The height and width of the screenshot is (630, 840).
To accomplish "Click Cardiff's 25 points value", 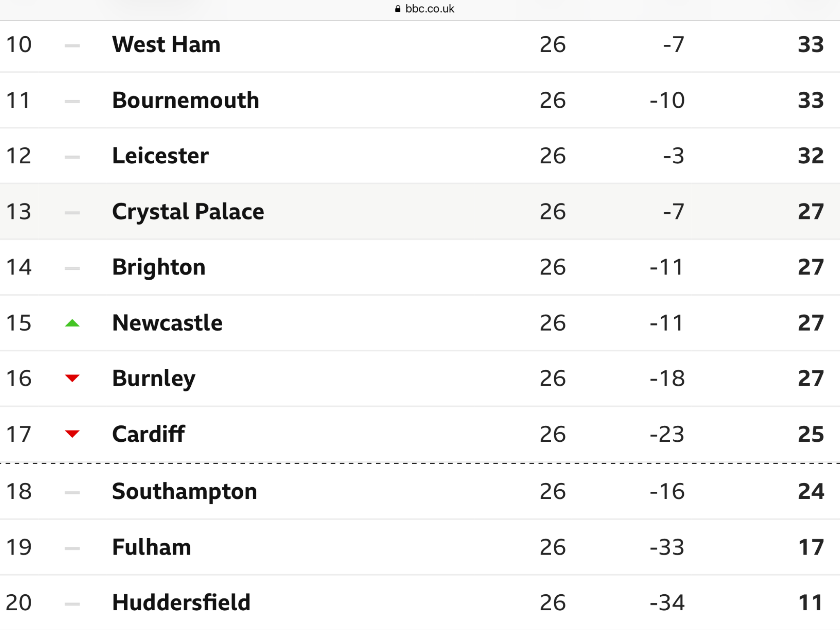I will (x=811, y=434).
